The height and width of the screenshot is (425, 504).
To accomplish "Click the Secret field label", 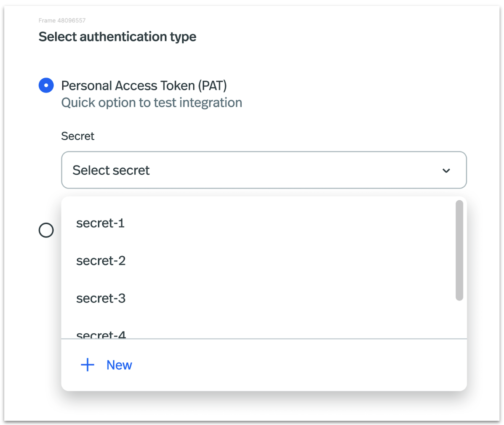I will 78,136.
